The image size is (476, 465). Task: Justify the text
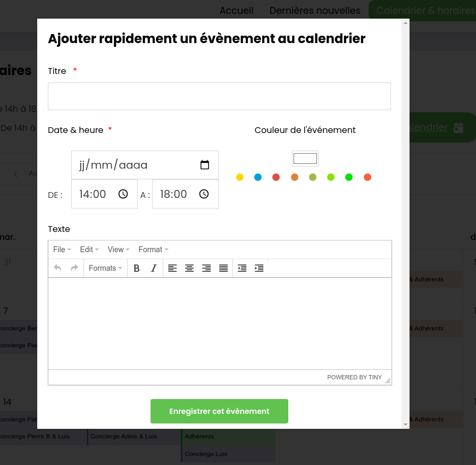[x=223, y=268]
